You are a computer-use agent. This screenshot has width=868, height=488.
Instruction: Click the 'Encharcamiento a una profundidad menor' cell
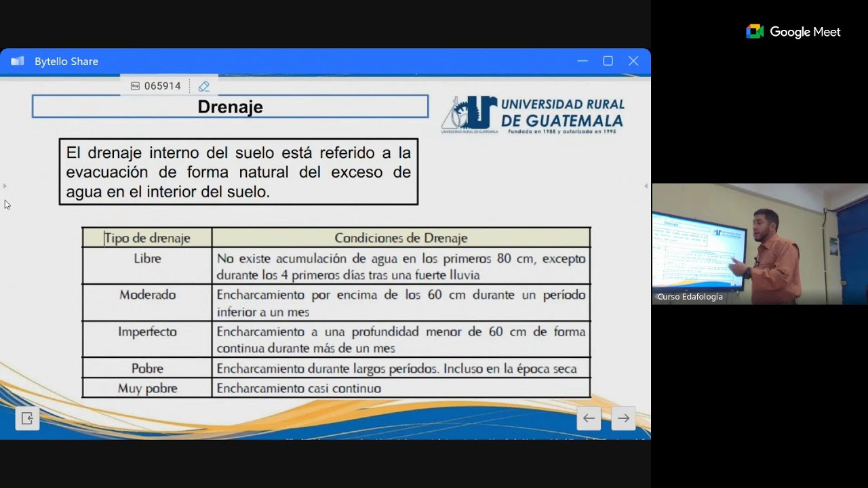point(401,339)
